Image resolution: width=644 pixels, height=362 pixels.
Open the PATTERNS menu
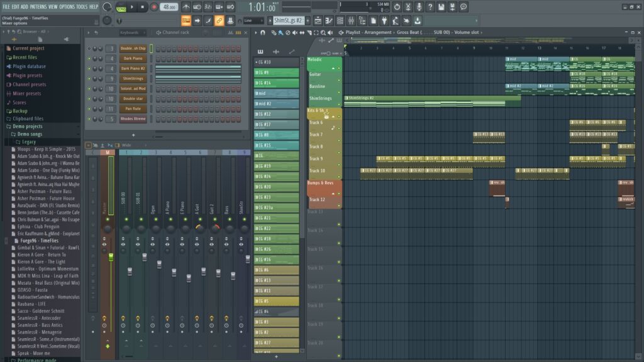[x=38, y=7]
